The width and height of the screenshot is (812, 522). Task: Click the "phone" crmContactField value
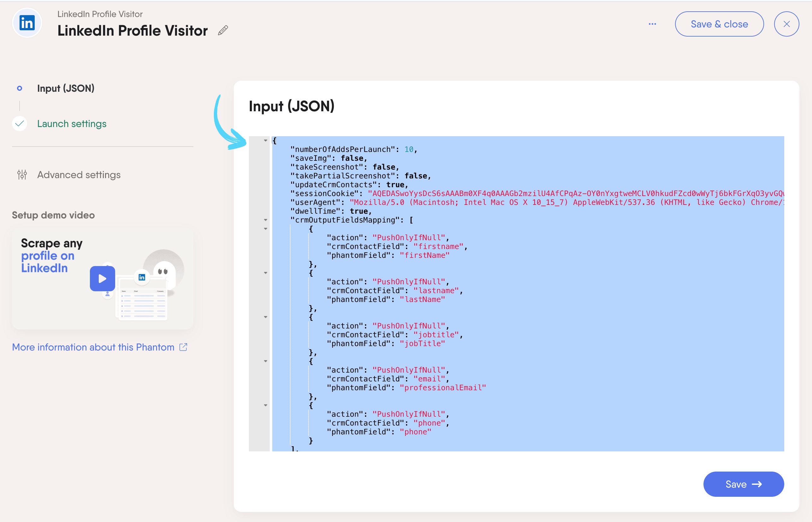pyautogui.click(x=429, y=423)
